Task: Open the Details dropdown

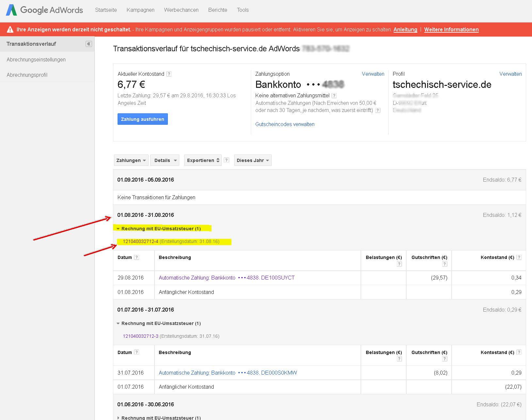Action: (x=165, y=160)
